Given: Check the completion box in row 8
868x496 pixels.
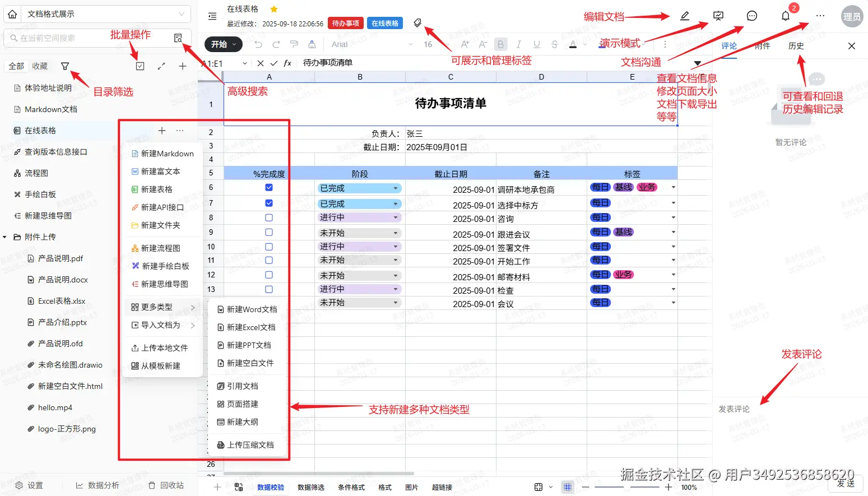Looking at the screenshot, I should [x=269, y=217].
